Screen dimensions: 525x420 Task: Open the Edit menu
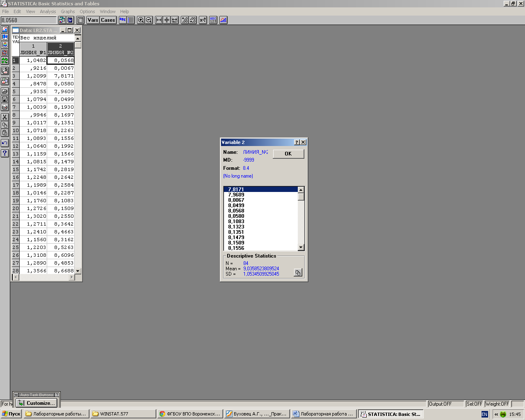pos(17,11)
